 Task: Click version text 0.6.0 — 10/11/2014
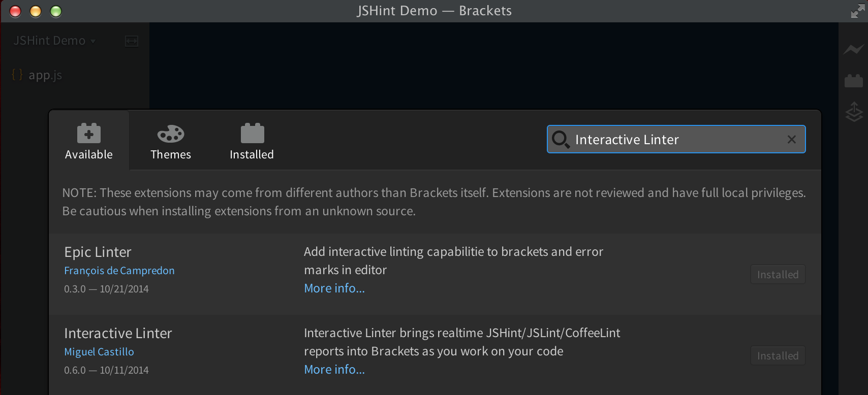[106, 370]
